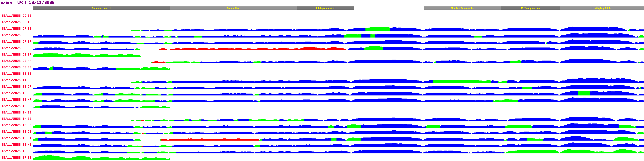This screenshot has height=161, width=644.
Task: Click the long green segment in the 11:27 row
Action: tap(461, 81)
